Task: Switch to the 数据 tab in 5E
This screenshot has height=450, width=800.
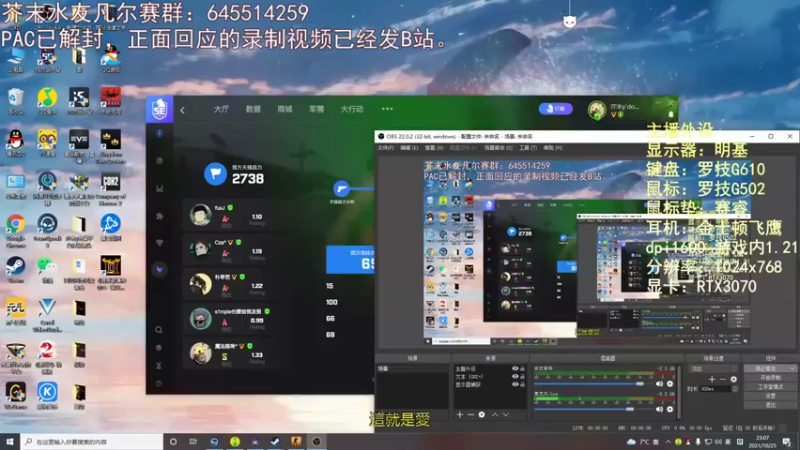Action: point(253,109)
